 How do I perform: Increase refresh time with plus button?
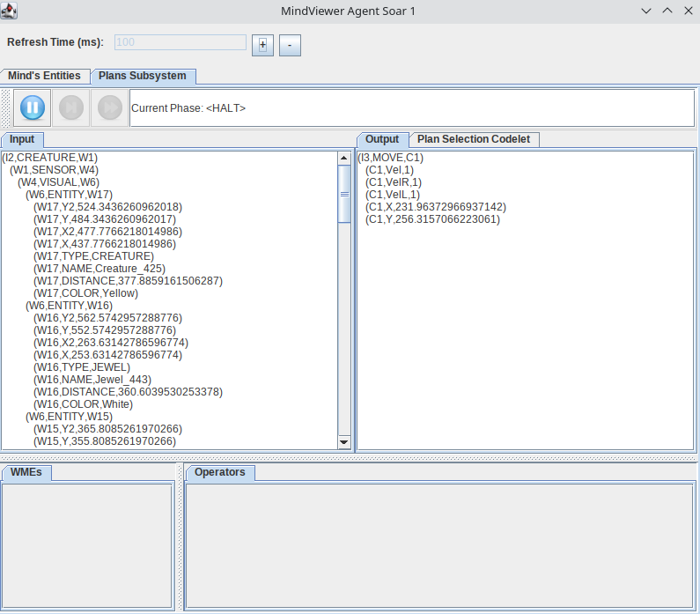262,45
